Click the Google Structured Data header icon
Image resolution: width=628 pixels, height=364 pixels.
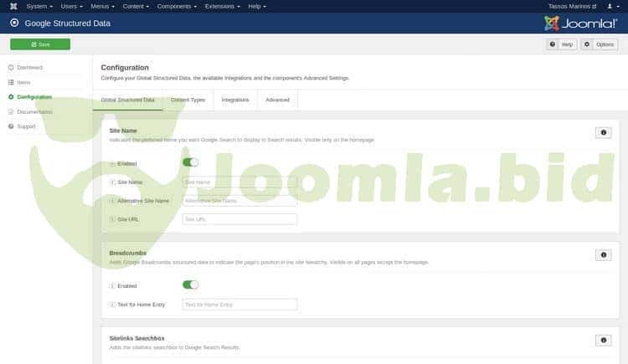[x=14, y=23]
